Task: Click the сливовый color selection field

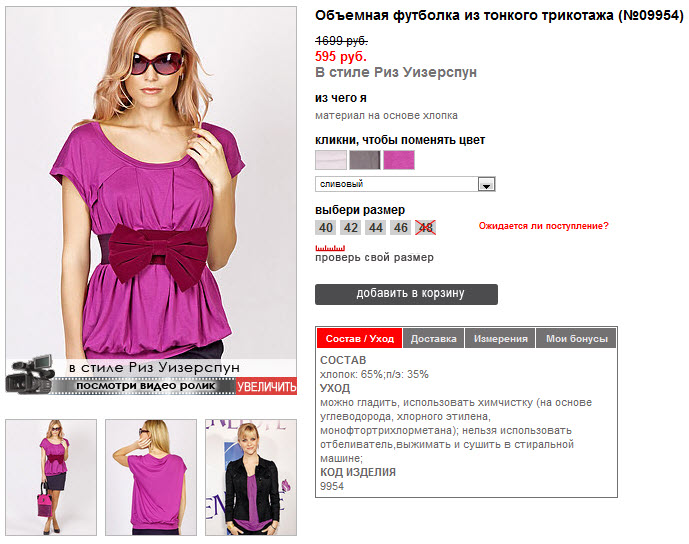Action: pos(405,184)
